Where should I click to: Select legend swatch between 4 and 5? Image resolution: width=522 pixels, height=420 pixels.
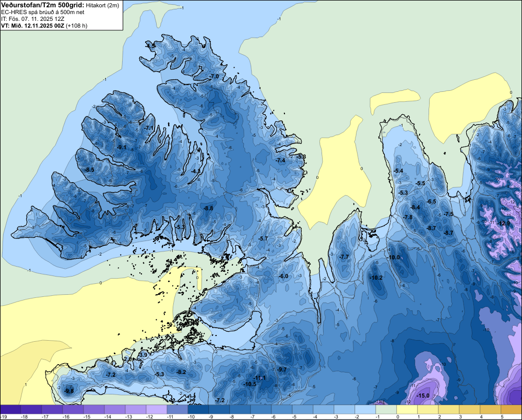click(490, 410)
